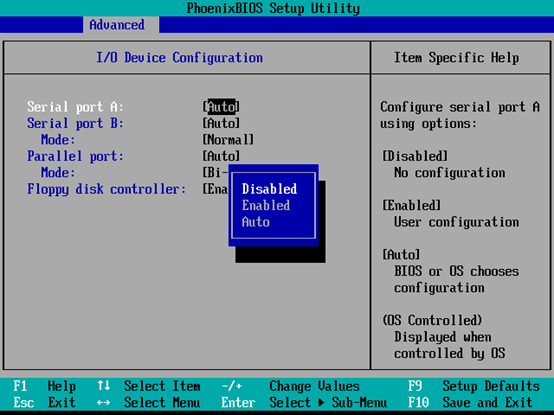Click the (OS Controlled) help entry
Viewport: 554px width, 415px height.
432,320
